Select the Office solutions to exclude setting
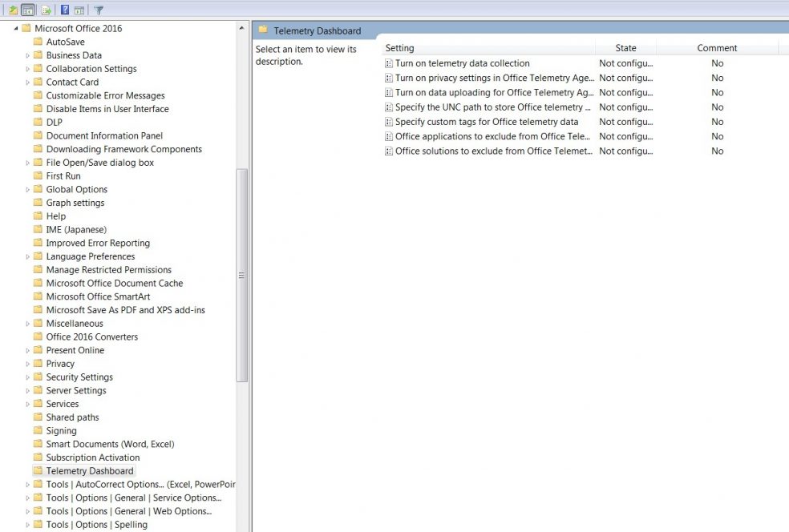Image resolution: width=789 pixels, height=532 pixels. 492,151
